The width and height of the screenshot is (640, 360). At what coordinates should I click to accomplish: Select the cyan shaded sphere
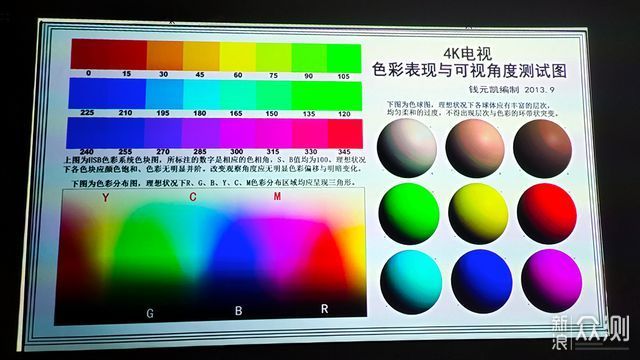click(411, 282)
